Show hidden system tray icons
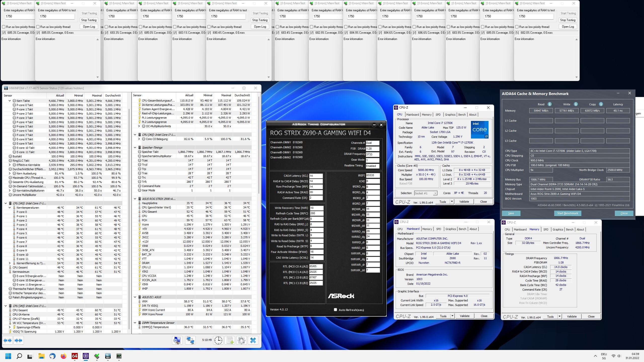 click(595, 356)
